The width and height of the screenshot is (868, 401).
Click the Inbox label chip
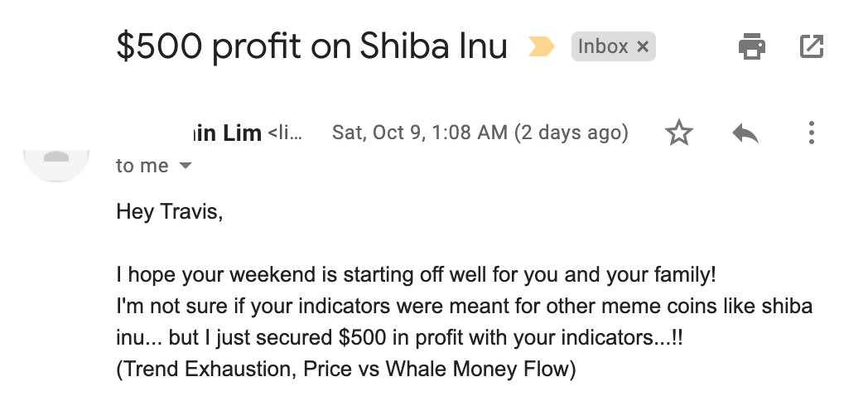pos(603,46)
